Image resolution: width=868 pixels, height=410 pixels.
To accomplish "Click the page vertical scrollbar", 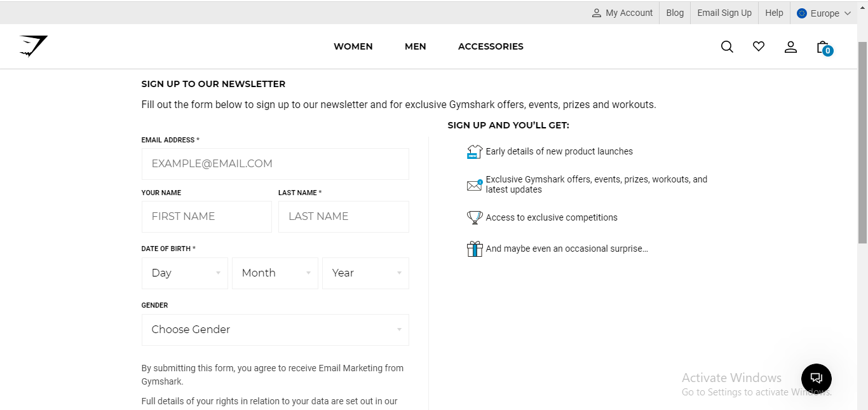I will 862,142.
